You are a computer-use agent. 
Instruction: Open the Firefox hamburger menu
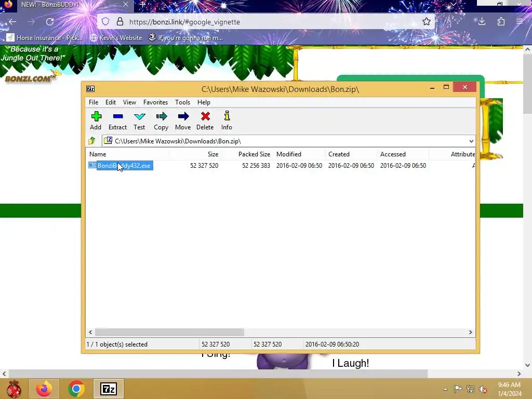[x=520, y=22]
